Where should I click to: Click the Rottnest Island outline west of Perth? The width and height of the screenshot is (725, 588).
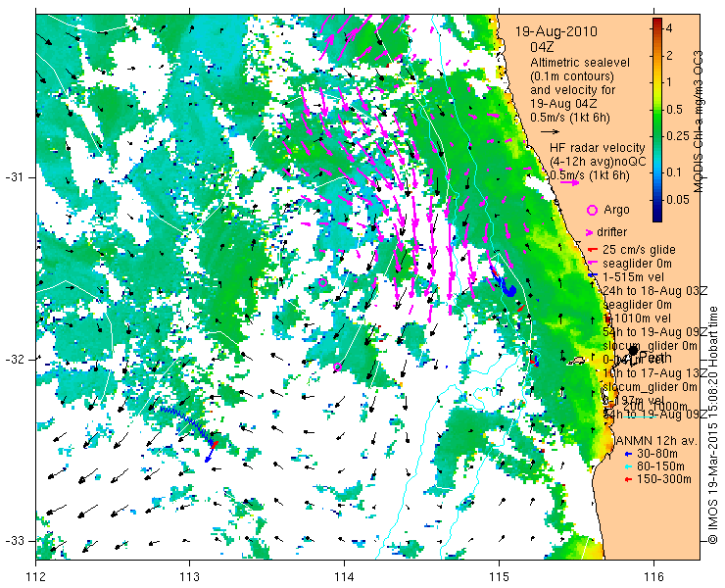click(576, 361)
